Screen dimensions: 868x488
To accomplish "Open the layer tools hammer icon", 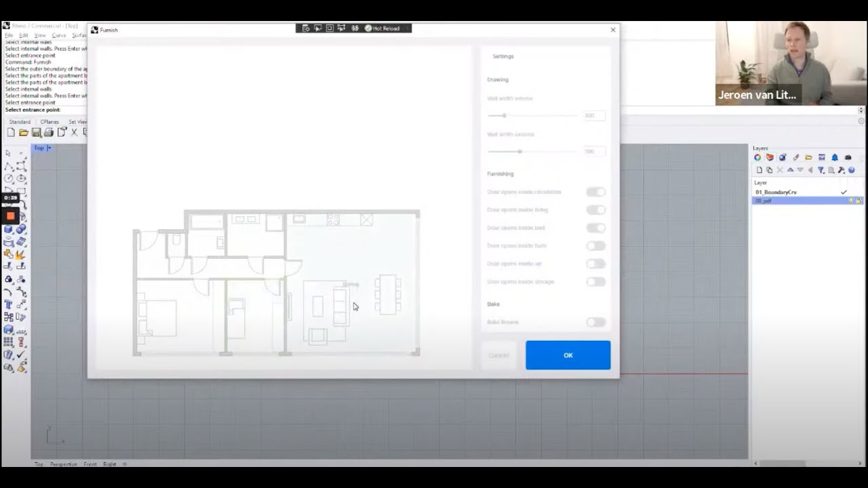I will point(842,170).
